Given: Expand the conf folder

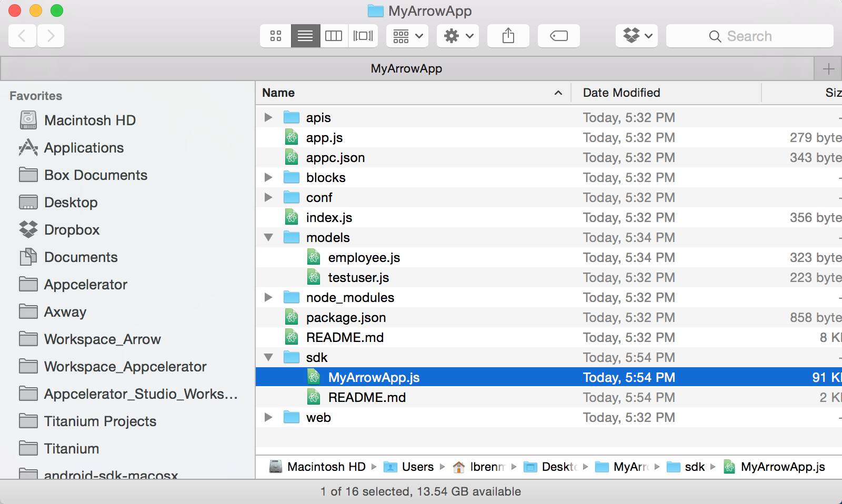Looking at the screenshot, I should pyautogui.click(x=268, y=197).
